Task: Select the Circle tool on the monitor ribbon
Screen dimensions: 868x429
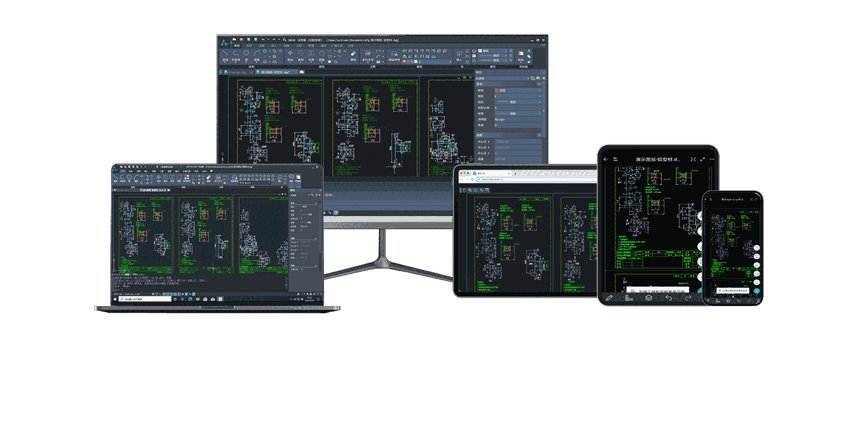Action: [x=246, y=55]
